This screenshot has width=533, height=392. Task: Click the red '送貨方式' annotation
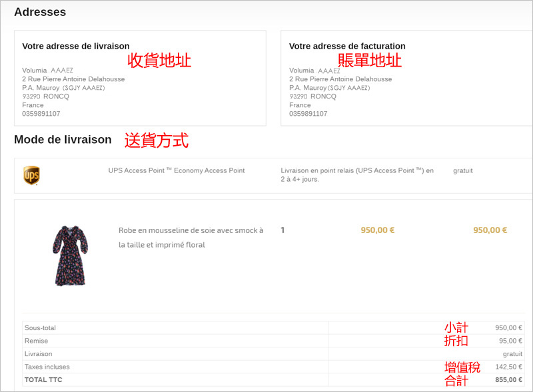(x=157, y=140)
